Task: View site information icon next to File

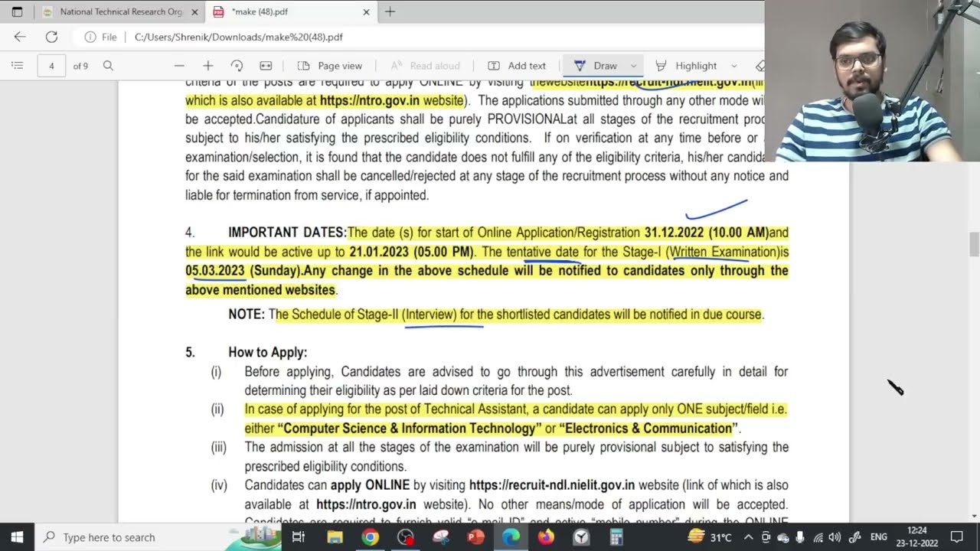Action: click(x=90, y=37)
